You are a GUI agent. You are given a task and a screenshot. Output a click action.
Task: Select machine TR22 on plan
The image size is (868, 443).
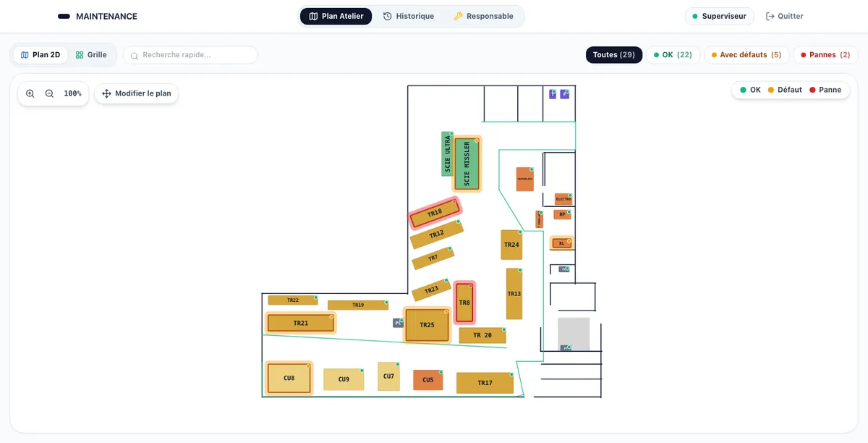[293, 300]
